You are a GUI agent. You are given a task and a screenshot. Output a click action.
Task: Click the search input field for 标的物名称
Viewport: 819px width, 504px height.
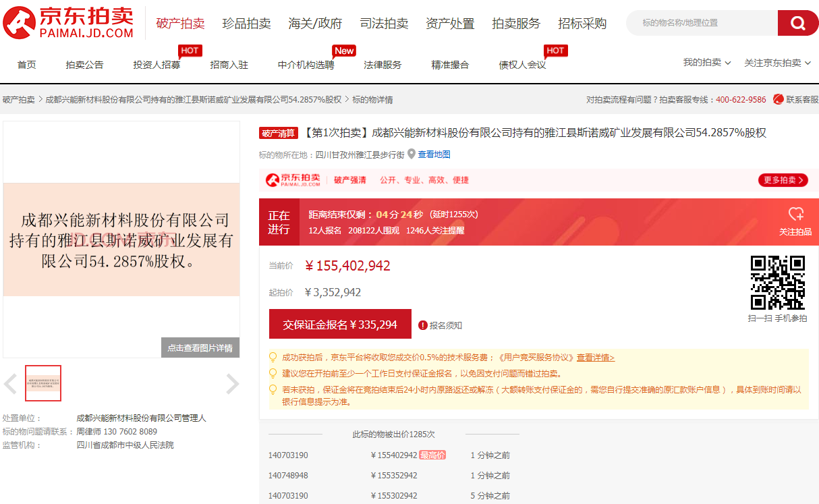[702, 22]
